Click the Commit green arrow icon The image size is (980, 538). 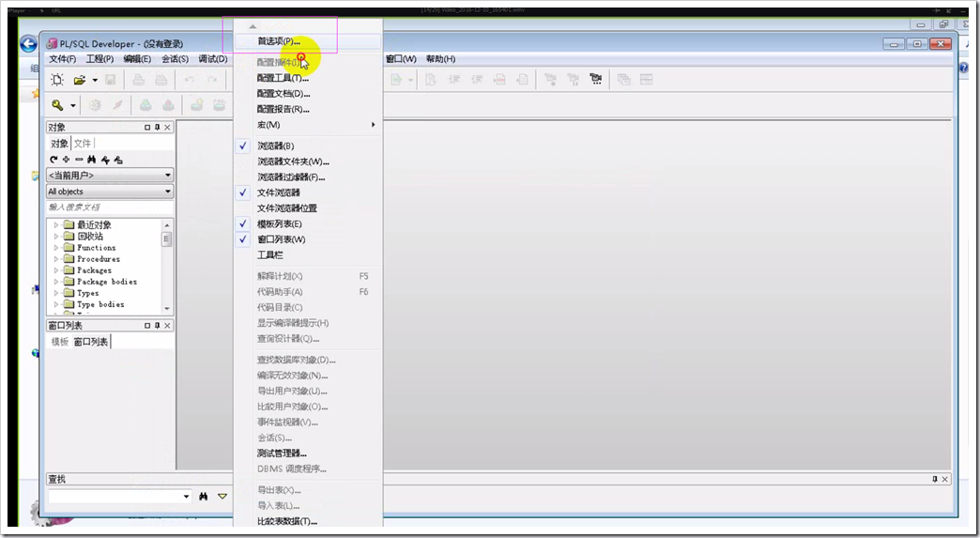tap(145, 105)
